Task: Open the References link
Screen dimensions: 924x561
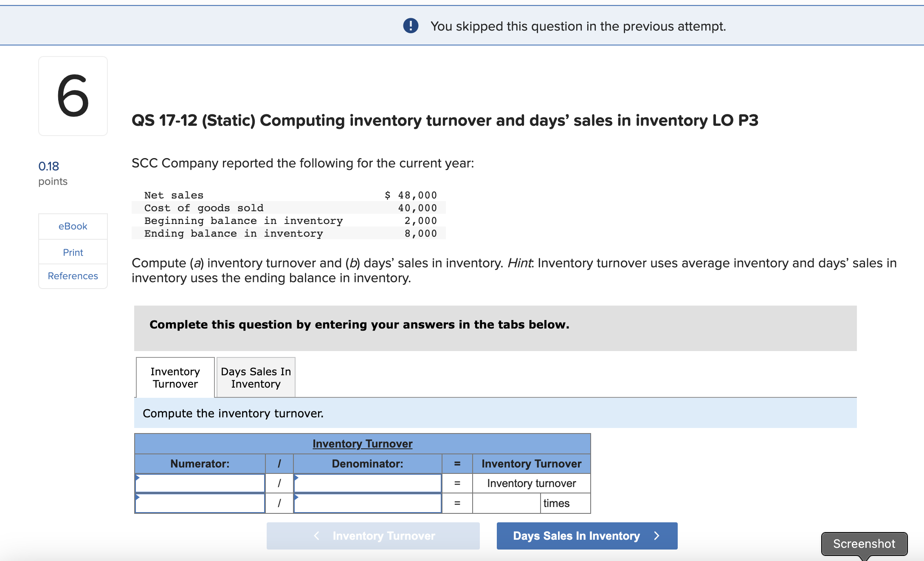Action: (x=73, y=276)
